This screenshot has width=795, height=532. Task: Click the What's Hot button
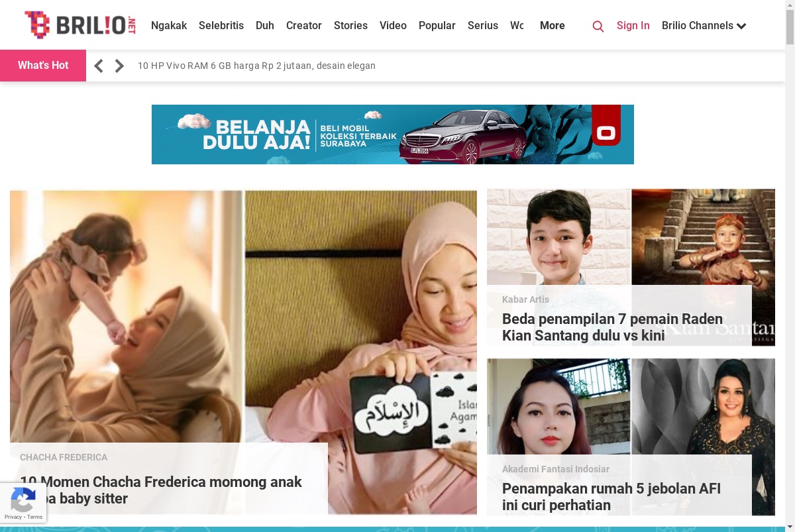[x=43, y=66]
